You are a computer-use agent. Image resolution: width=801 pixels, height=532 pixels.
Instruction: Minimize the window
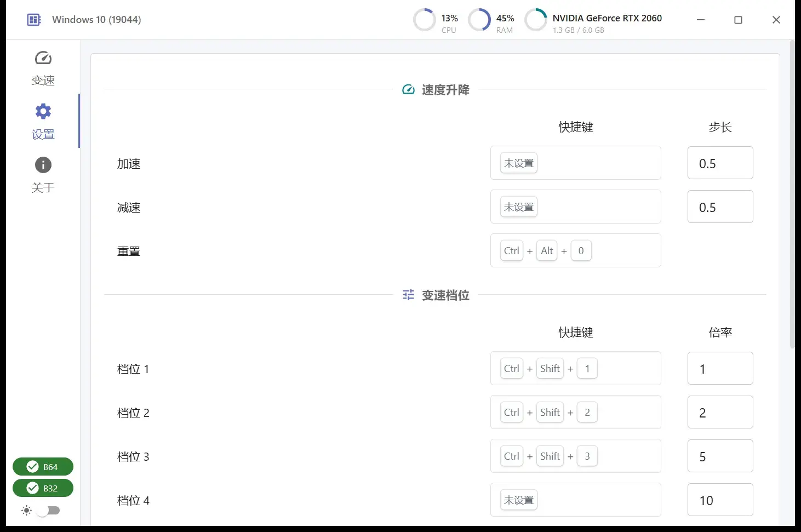coord(701,20)
